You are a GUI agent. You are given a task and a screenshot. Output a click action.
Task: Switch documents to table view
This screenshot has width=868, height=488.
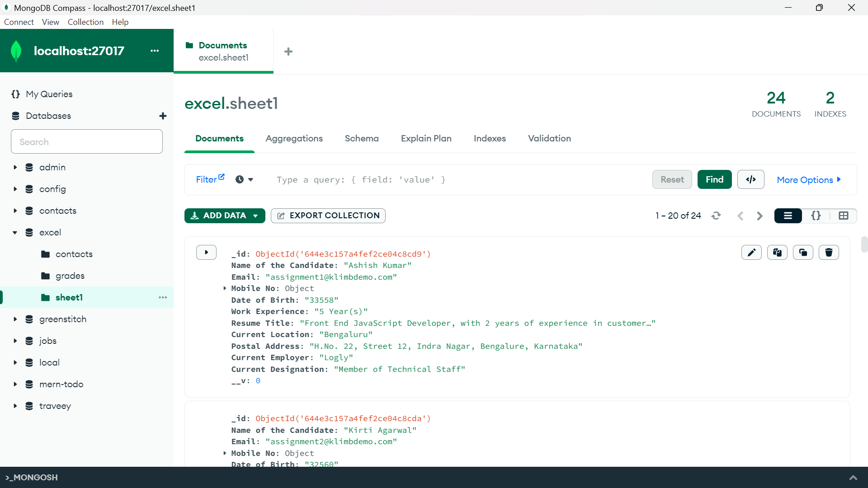[x=844, y=216]
